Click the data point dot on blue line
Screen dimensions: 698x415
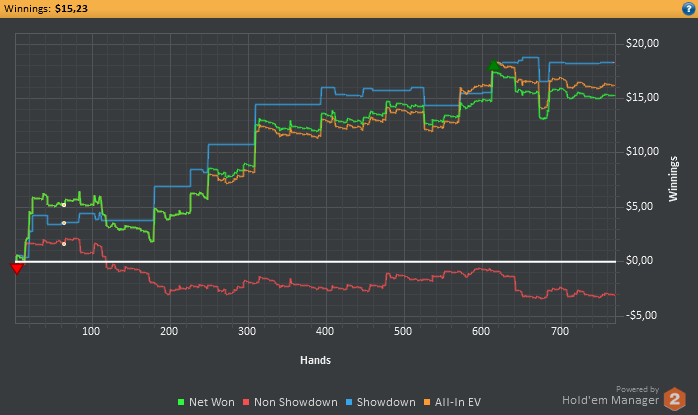64,223
